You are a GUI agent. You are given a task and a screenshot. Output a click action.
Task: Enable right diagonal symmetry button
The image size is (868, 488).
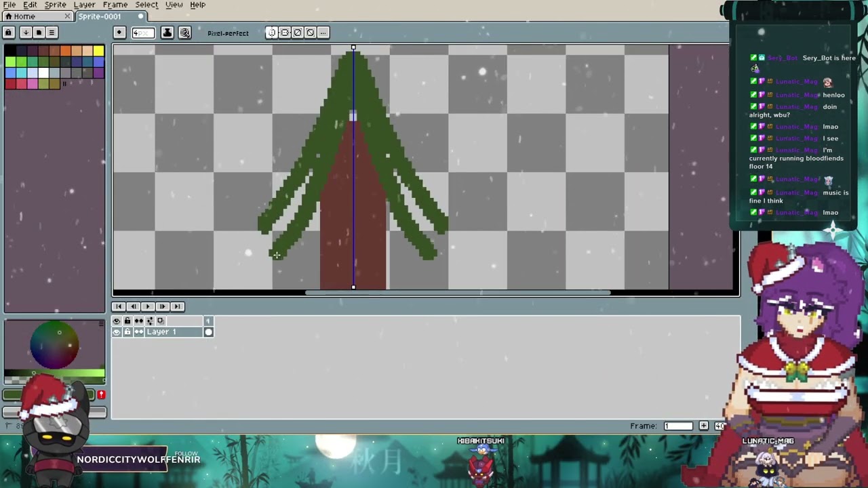(x=298, y=33)
